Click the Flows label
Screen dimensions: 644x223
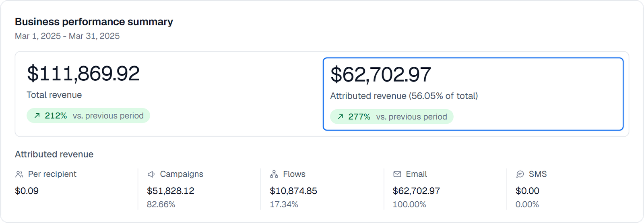click(x=294, y=174)
